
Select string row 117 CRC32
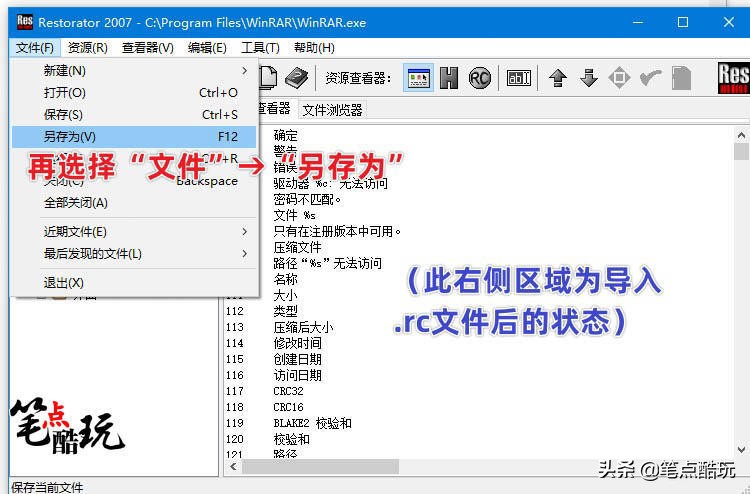click(265, 391)
